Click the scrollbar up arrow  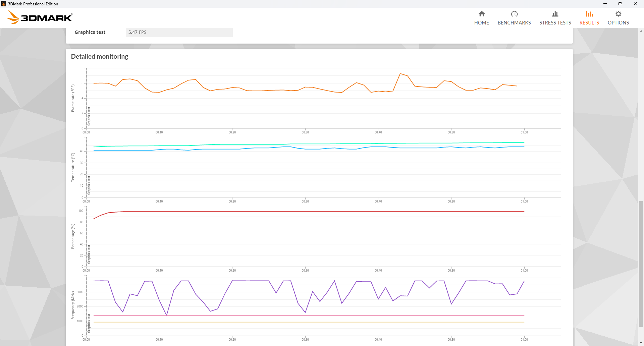(x=641, y=31)
